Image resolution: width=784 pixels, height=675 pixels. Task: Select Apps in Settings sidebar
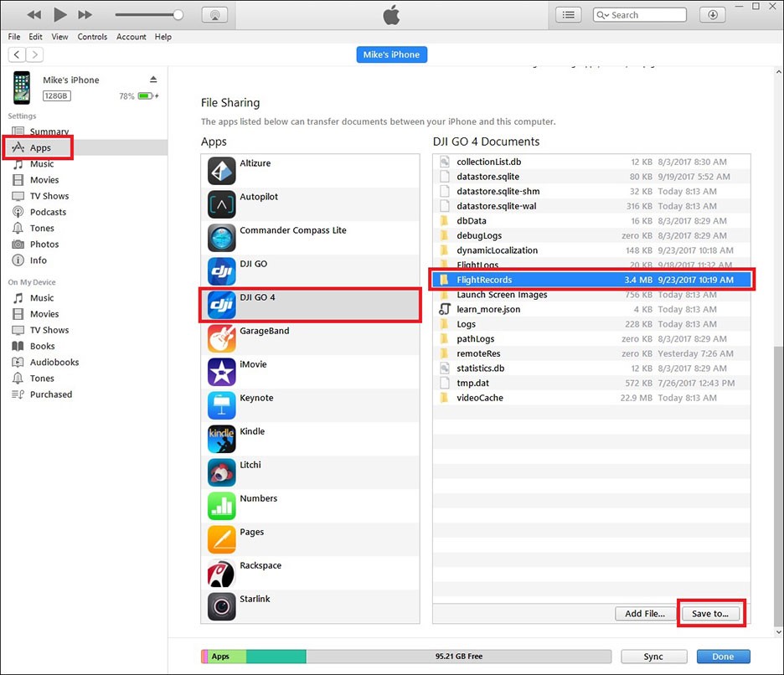(84, 147)
